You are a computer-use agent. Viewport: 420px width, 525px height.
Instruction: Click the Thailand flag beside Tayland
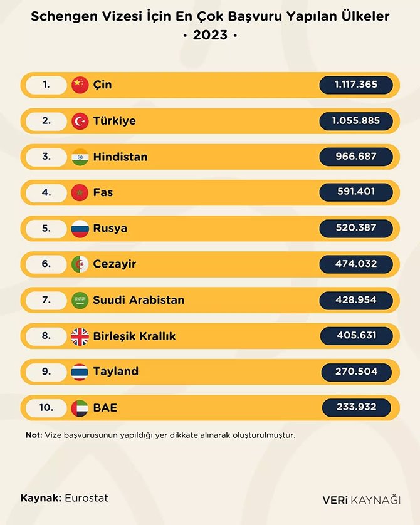click(80, 372)
